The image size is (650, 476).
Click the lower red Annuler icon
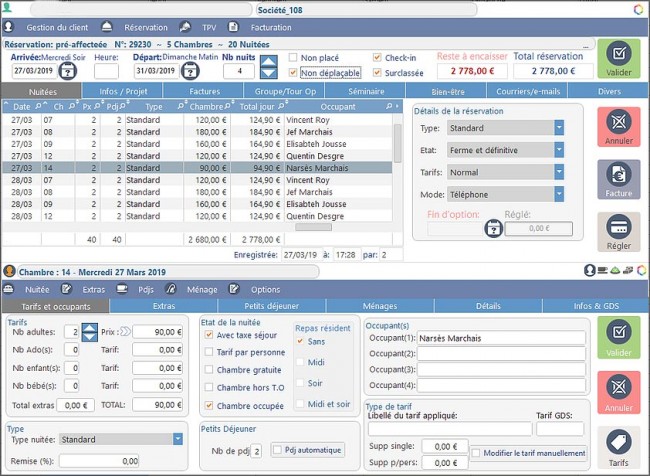(x=618, y=387)
